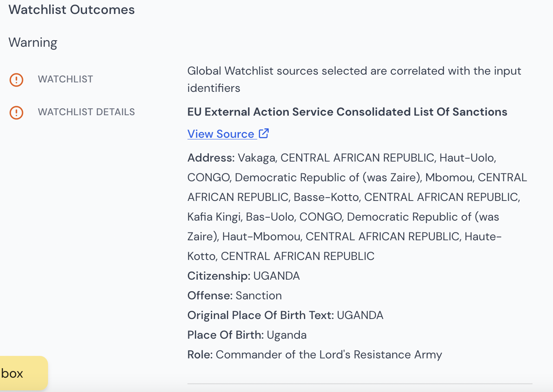The width and height of the screenshot is (553, 392).
Task: Click the warning icon beside WATCHLIST DETAILS
Action: point(16,112)
